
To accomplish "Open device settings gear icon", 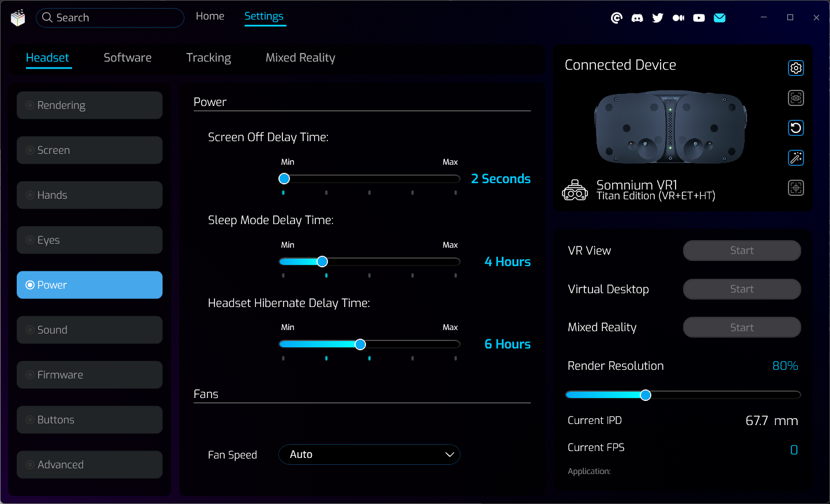I will 795,68.
